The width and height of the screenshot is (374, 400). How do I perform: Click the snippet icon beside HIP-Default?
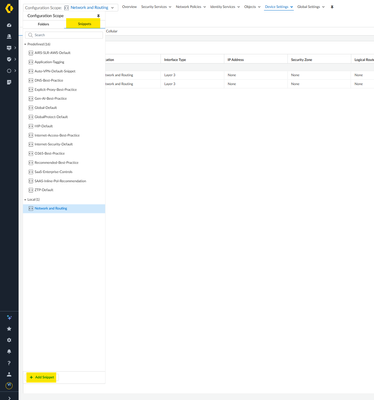coord(31,126)
